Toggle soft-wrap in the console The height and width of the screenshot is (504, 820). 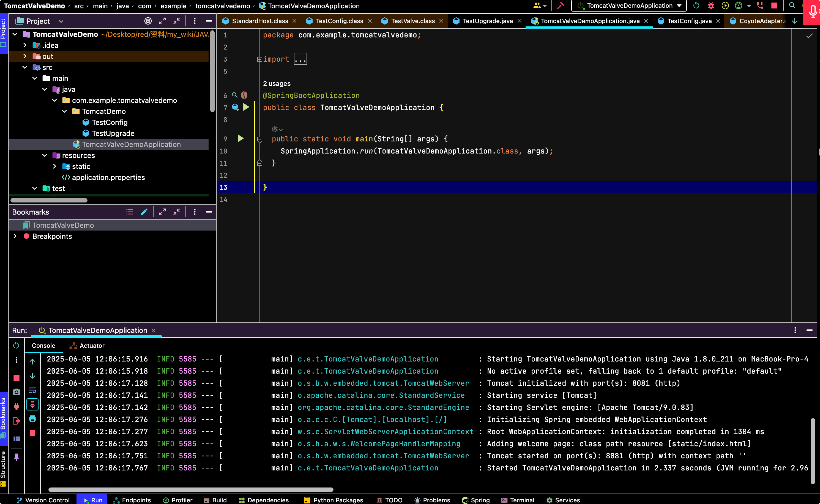tap(32, 390)
